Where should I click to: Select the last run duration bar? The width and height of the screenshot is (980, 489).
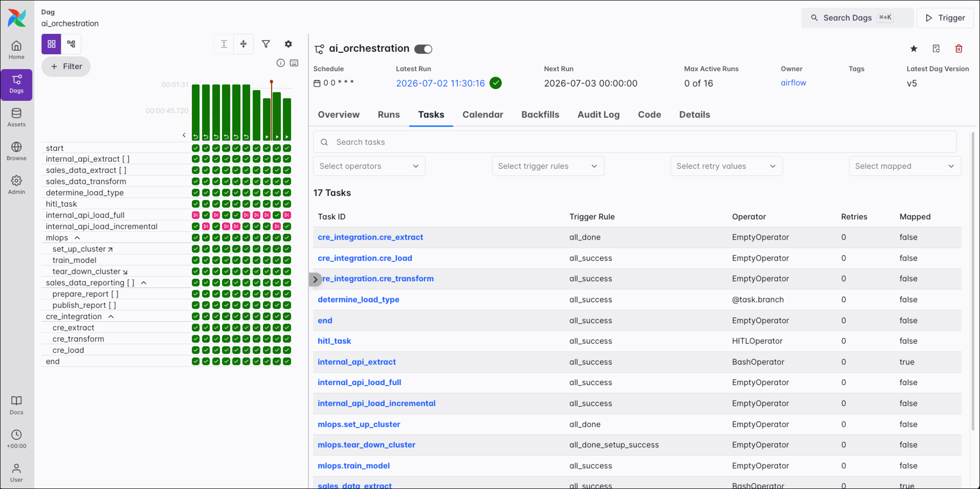(287, 119)
